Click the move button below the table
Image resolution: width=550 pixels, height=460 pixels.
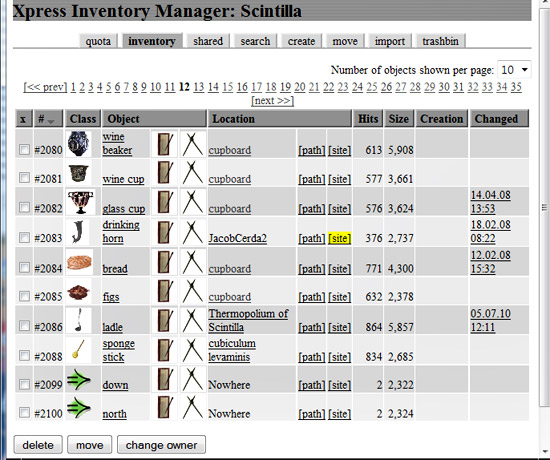click(89, 445)
